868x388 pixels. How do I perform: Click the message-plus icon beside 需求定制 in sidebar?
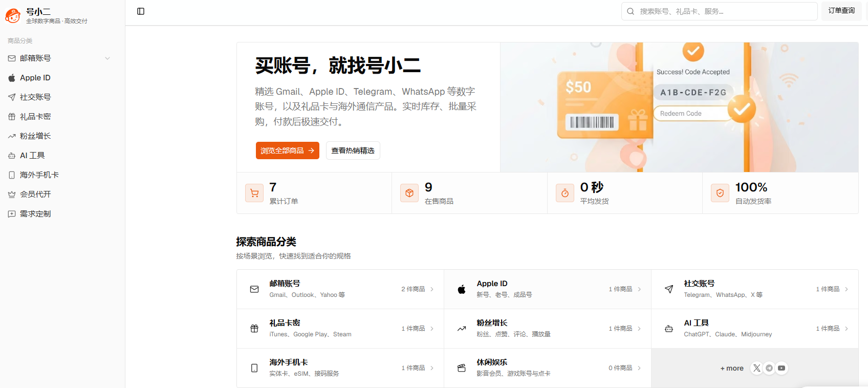point(12,214)
